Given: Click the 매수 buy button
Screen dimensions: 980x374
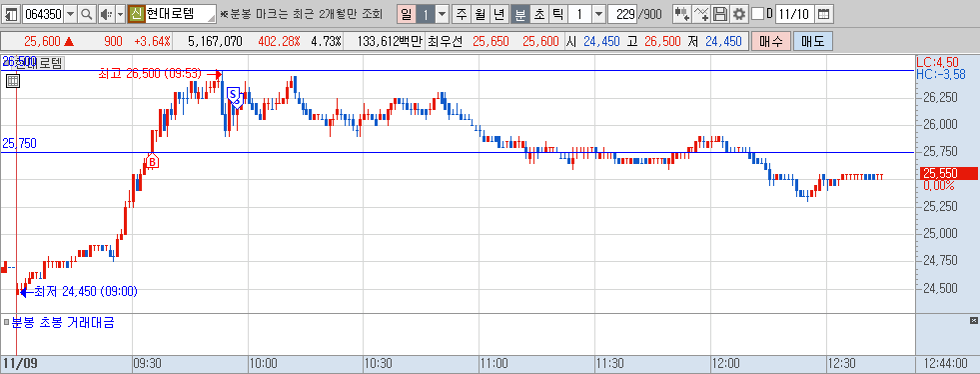Looking at the screenshot, I should [x=770, y=42].
